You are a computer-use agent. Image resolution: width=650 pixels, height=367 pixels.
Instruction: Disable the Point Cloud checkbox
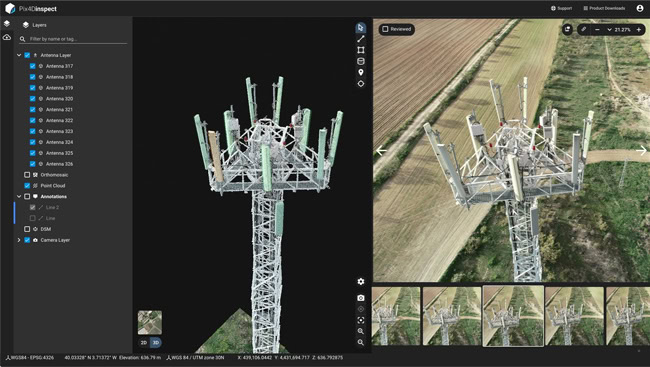point(27,186)
